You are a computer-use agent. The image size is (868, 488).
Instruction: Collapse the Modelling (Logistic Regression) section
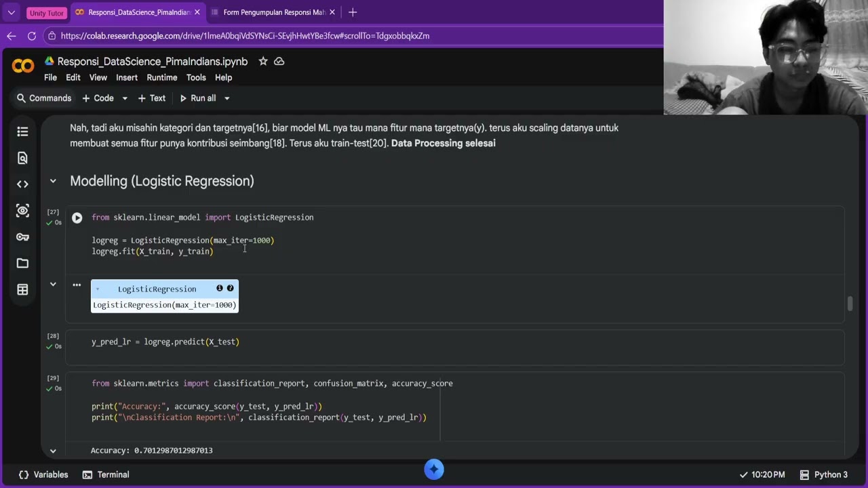click(53, 181)
